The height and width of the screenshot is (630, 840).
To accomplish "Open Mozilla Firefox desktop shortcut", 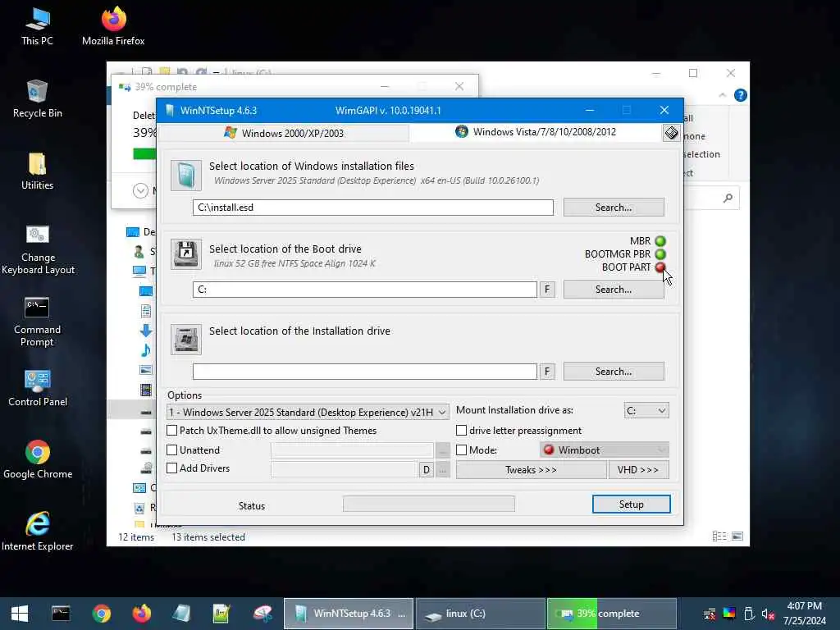I will click(113, 25).
